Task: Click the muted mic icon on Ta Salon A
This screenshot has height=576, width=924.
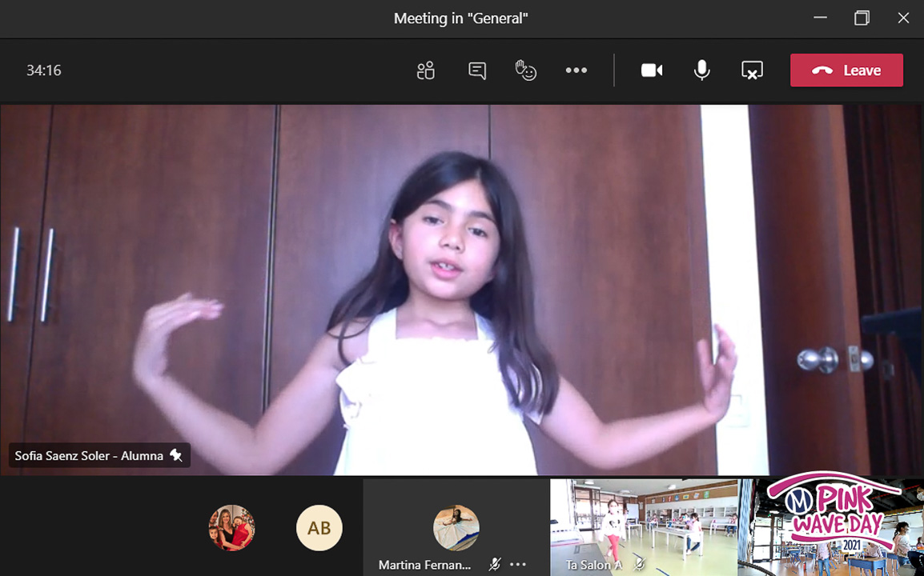Action: [x=639, y=565]
